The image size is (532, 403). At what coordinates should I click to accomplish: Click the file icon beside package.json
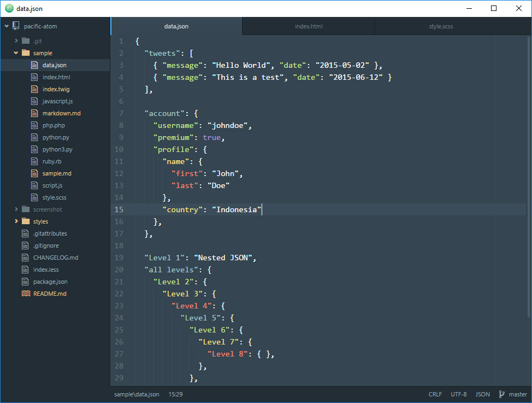pyautogui.click(x=26, y=282)
